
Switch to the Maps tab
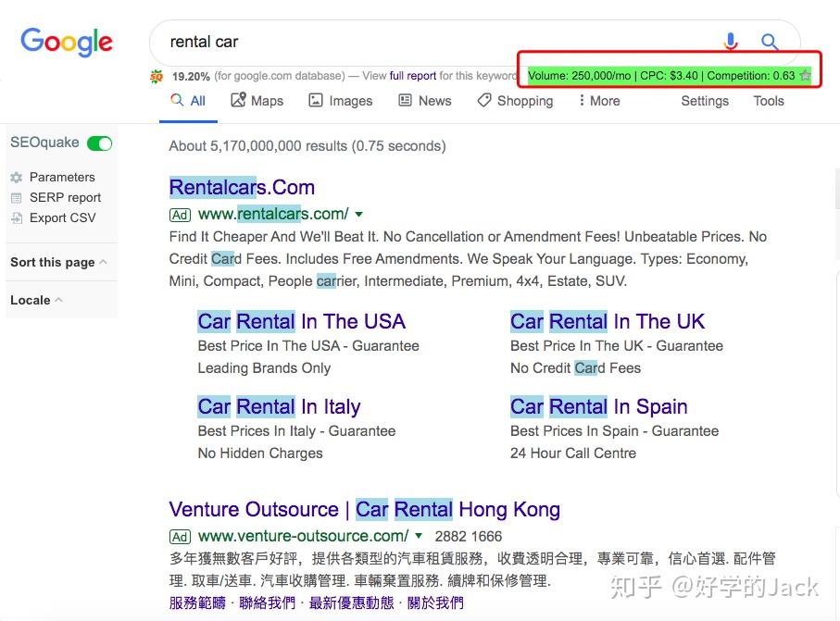coord(257,101)
